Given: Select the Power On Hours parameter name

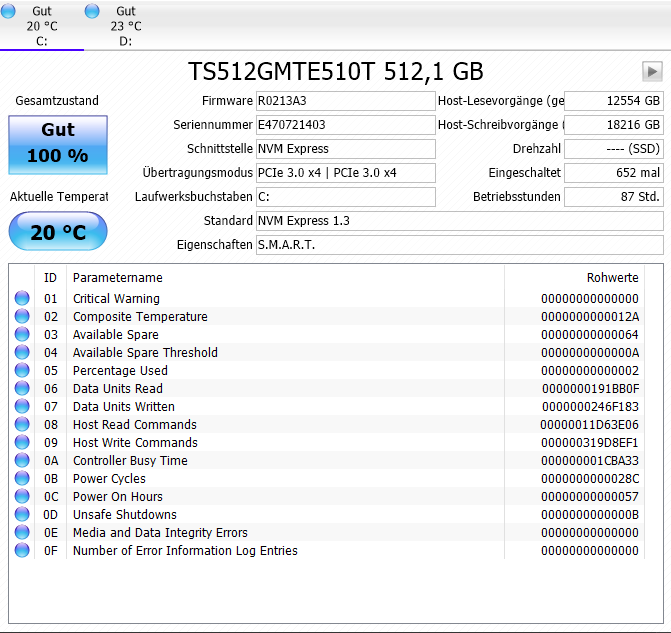Looking at the screenshot, I should (x=118, y=496).
